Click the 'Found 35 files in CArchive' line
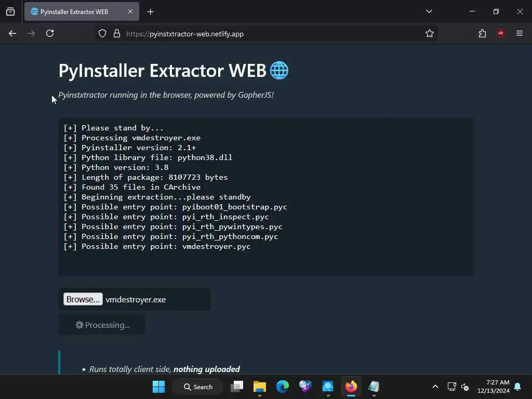This screenshot has width=532, height=399. pos(132,187)
